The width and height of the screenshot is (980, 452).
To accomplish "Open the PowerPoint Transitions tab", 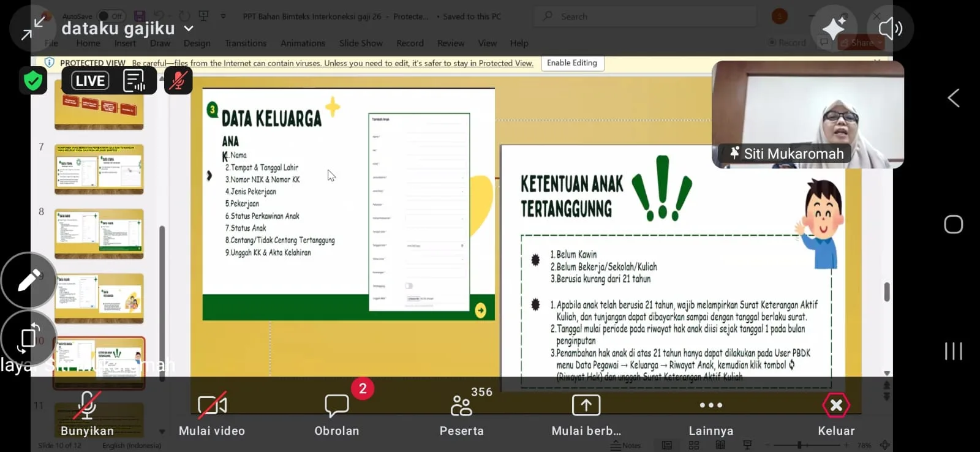I will tap(246, 43).
